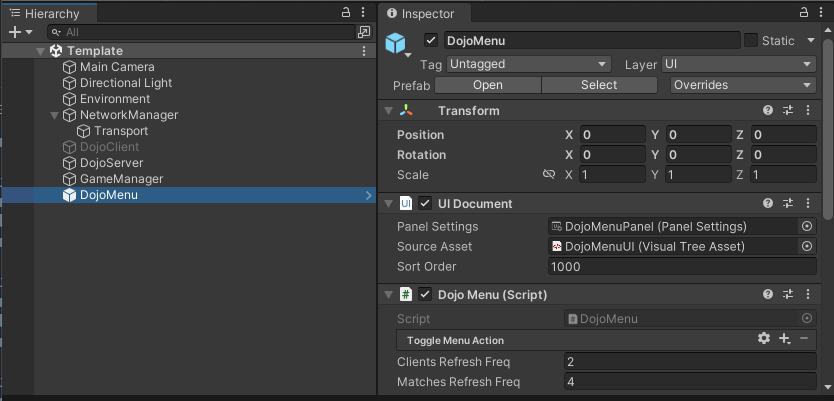
Task: Open the Tag dropdown showing Untagged
Action: pos(529,64)
